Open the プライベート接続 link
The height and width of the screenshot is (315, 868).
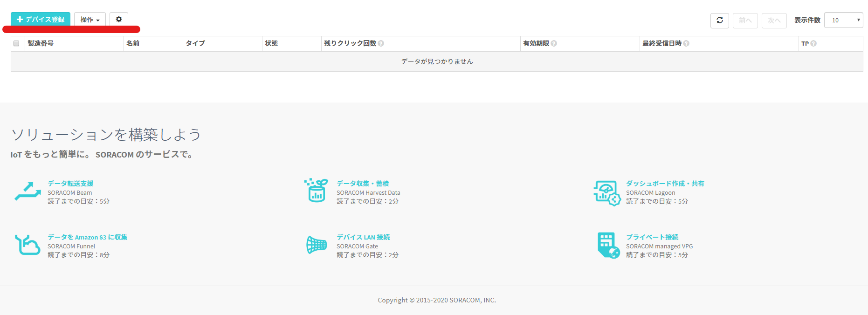coord(652,237)
